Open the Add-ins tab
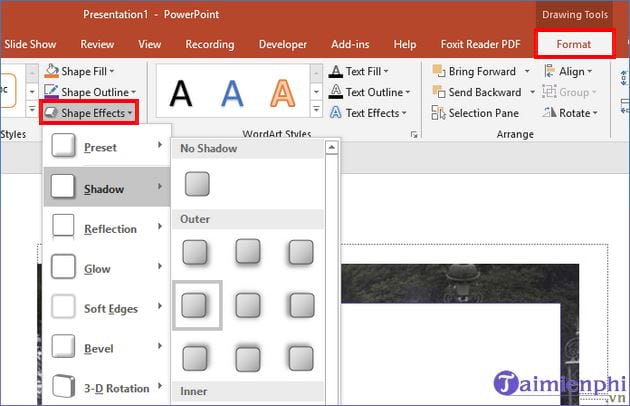This screenshot has height=406, width=630. click(350, 44)
